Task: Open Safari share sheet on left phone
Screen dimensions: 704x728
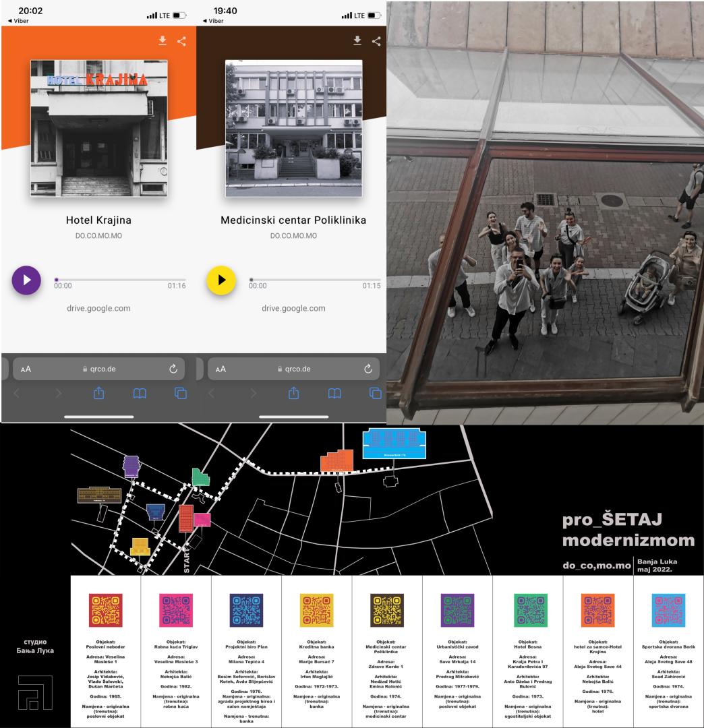Action: (x=98, y=394)
